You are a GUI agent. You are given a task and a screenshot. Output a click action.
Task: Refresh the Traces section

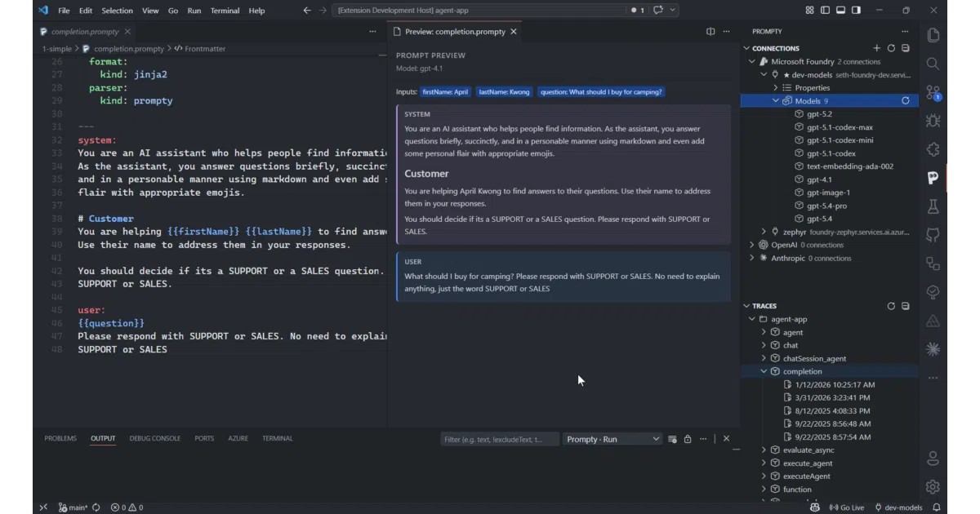click(891, 306)
